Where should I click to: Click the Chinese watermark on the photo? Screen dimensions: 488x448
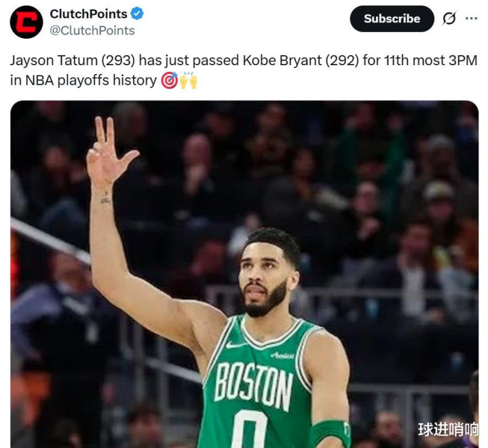click(448, 430)
